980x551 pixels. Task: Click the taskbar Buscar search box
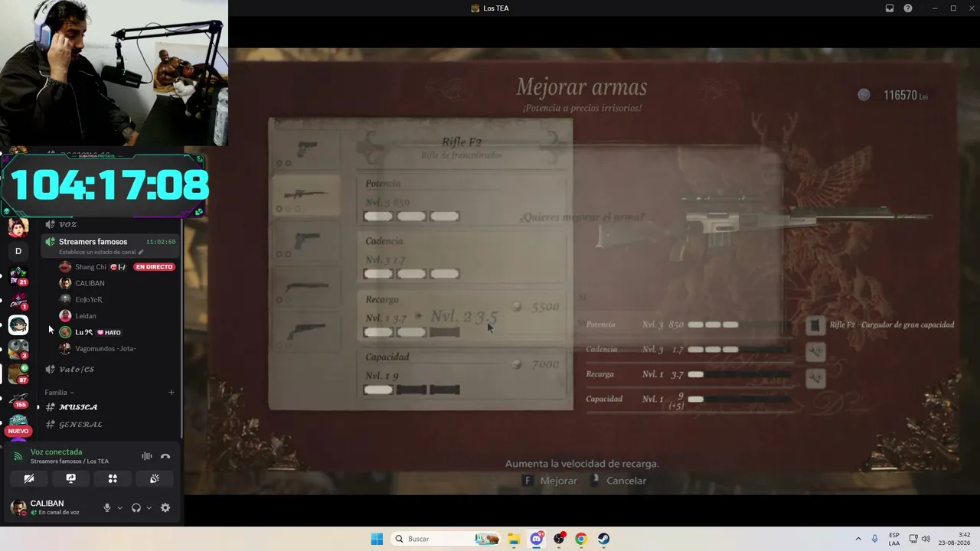[x=446, y=539]
